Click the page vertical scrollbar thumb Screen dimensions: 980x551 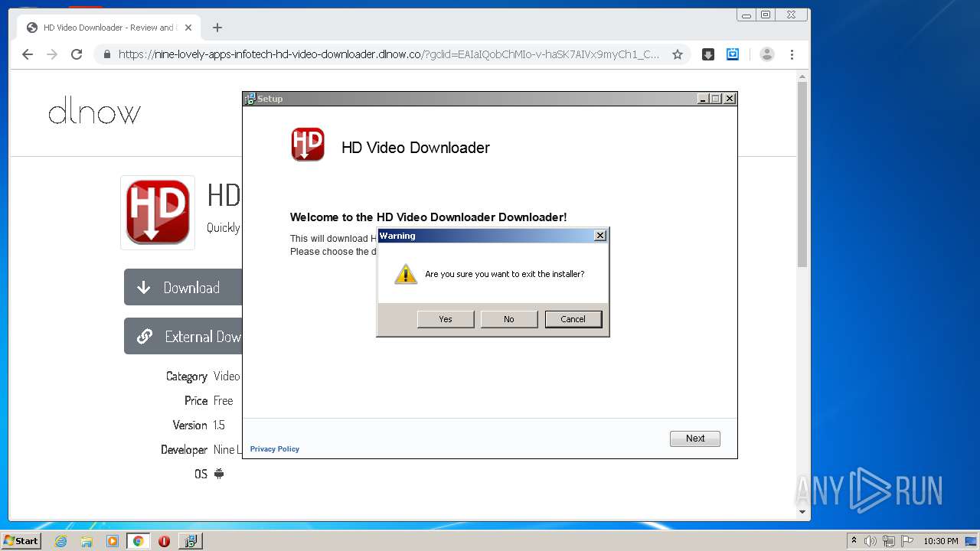pos(802,174)
